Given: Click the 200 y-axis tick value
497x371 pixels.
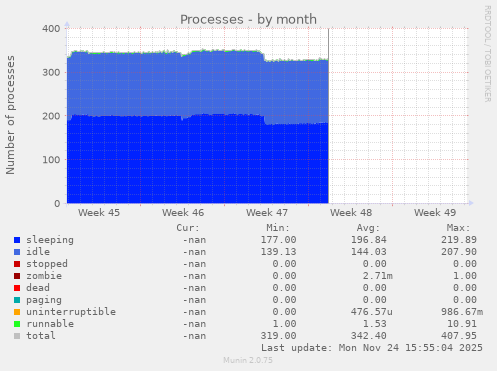Looking at the screenshot, I should [51, 116].
